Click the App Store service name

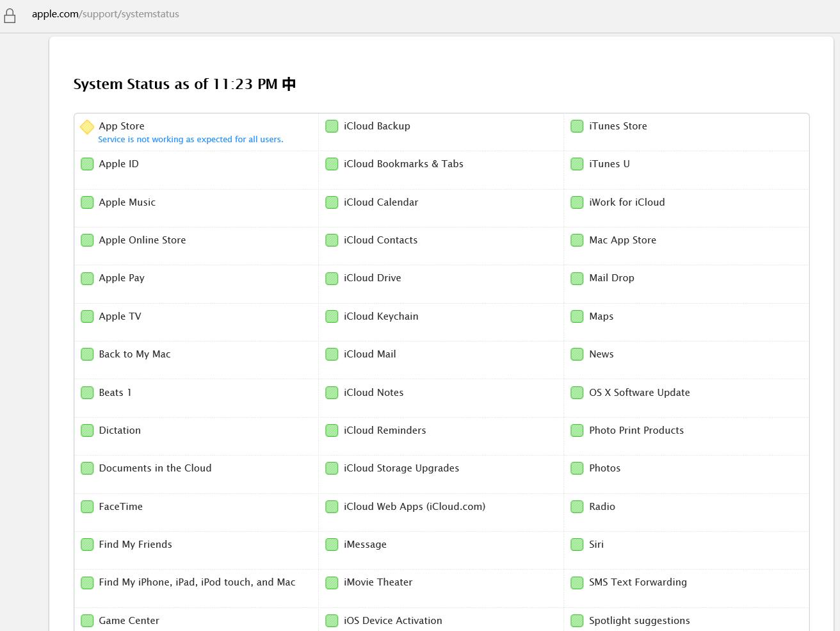coord(122,126)
